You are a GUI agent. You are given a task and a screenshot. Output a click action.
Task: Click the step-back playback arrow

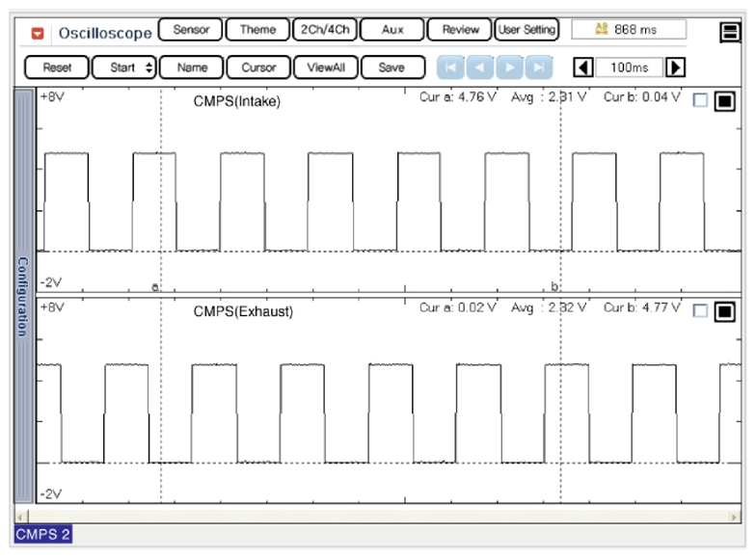480,67
